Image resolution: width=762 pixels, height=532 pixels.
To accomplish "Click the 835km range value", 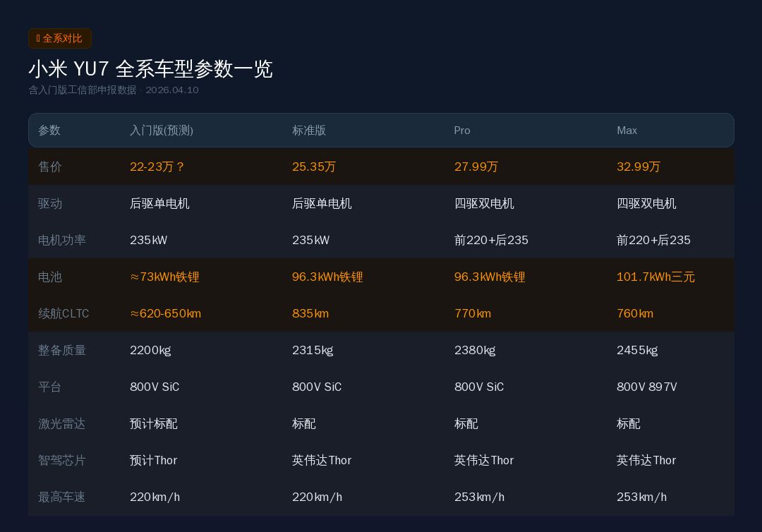I will pos(310,314).
